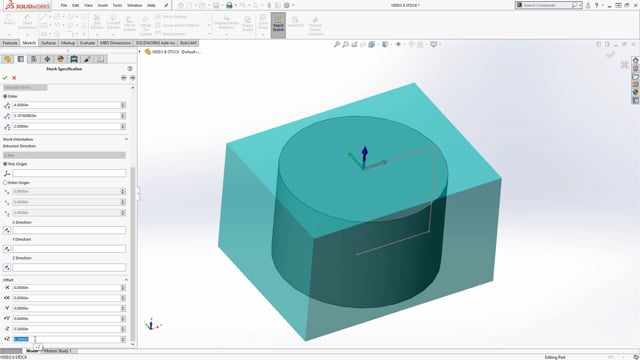The width and height of the screenshot is (640, 360).
Task: Select the Pick Origin radio button
Action: click(5, 164)
